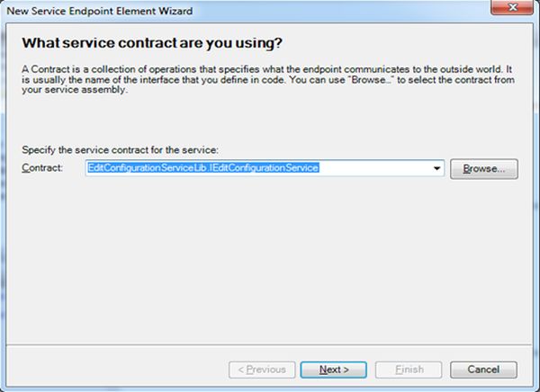
Task: Close the New Service Endpoint Element Wizard
Action: point(512,8)
